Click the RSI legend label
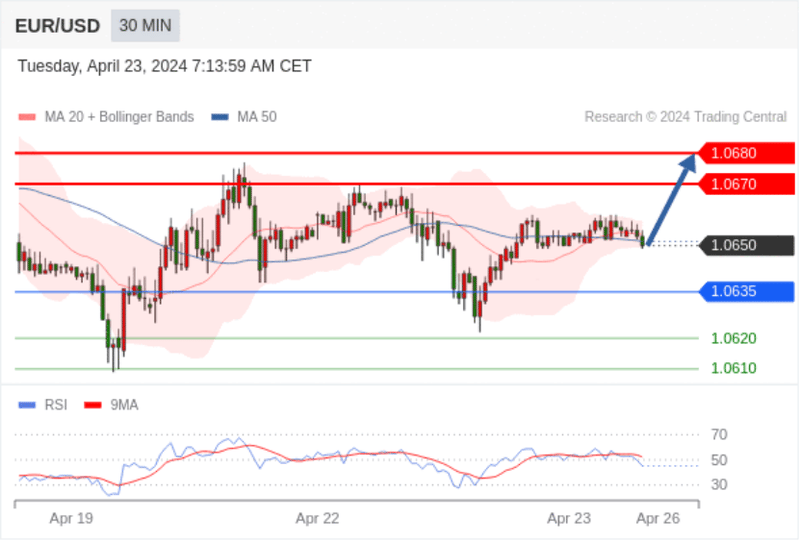The height and width of the screenshot is (541, 800). coord(56,405)
